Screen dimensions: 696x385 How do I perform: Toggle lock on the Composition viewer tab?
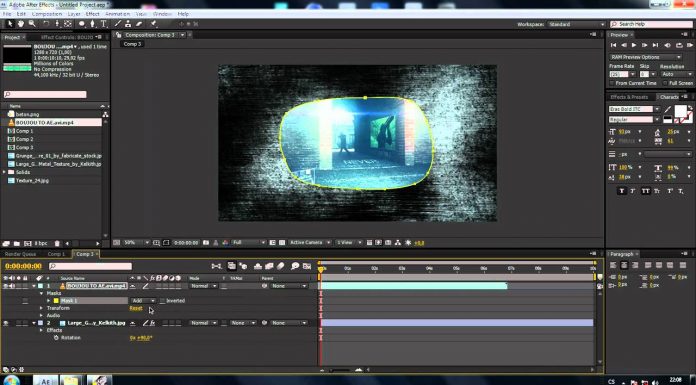pyautogui.click(x=119, y=35)
